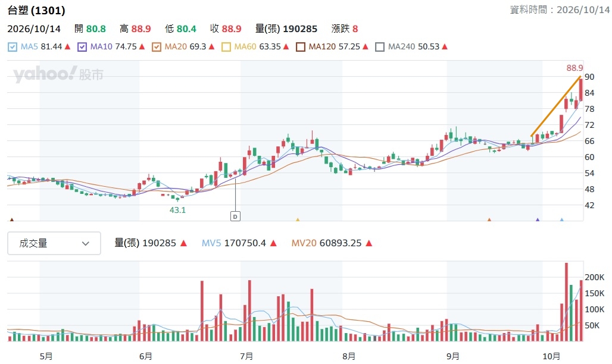Click the MV5 170750.4 volume average label

click(x=234, y=243)
